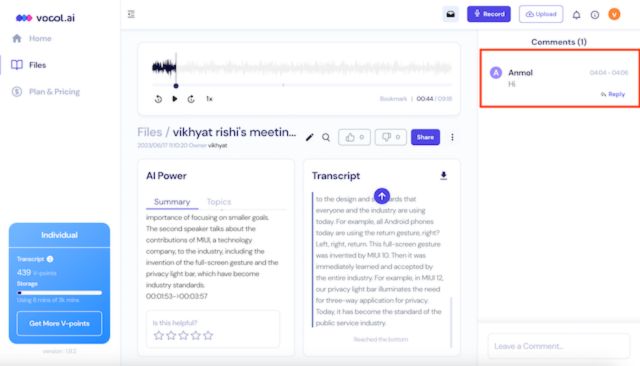
Task: Click the Bookmark link
Action: (393, 99)
